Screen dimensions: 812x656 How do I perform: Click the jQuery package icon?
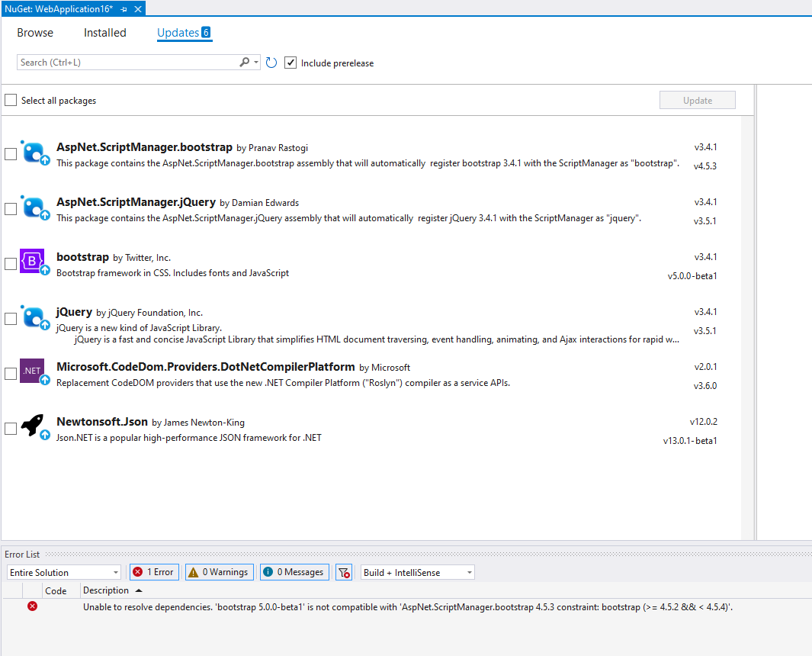coord(34,317)
